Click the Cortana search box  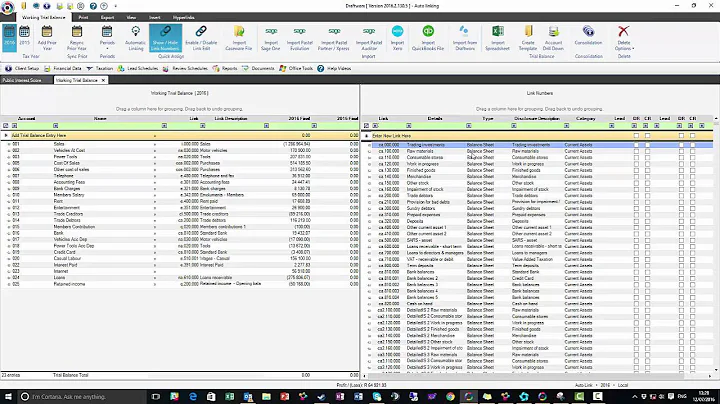[x=83, y=397]
